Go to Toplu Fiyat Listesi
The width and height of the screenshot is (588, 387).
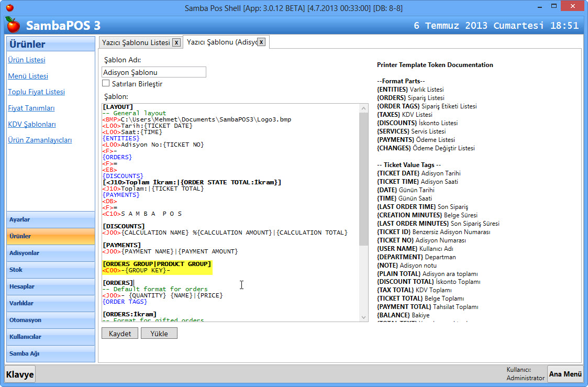point(36,92)
